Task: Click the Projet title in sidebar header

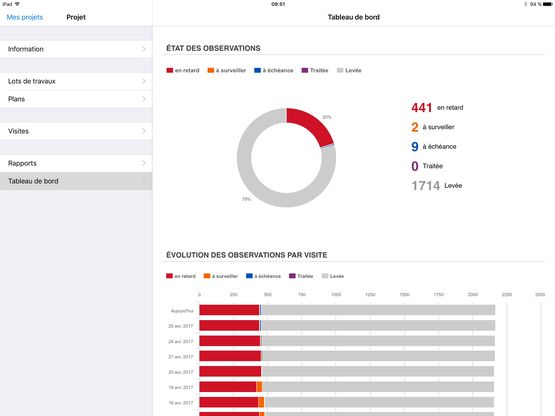Action: pyautogui.click(x=76, y=17)
